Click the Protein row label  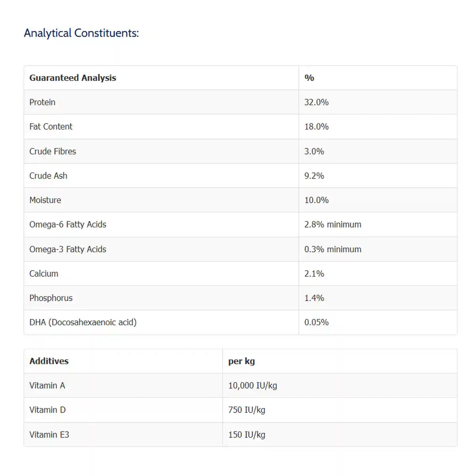pos(42,102)
